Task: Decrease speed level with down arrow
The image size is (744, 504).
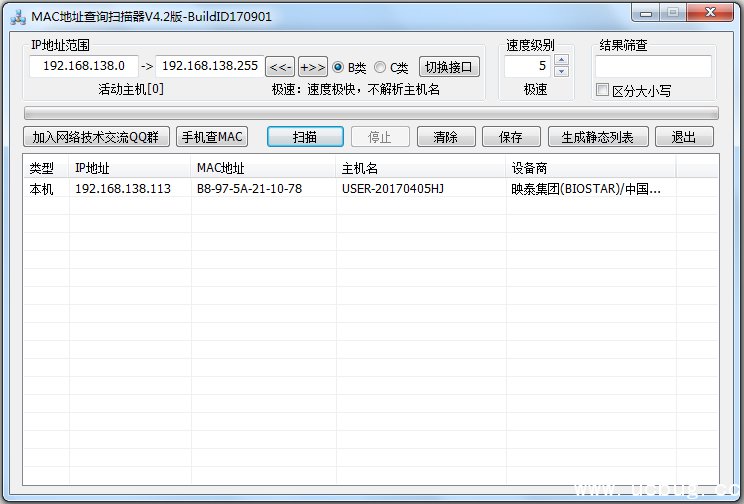Action: (561, 72)
